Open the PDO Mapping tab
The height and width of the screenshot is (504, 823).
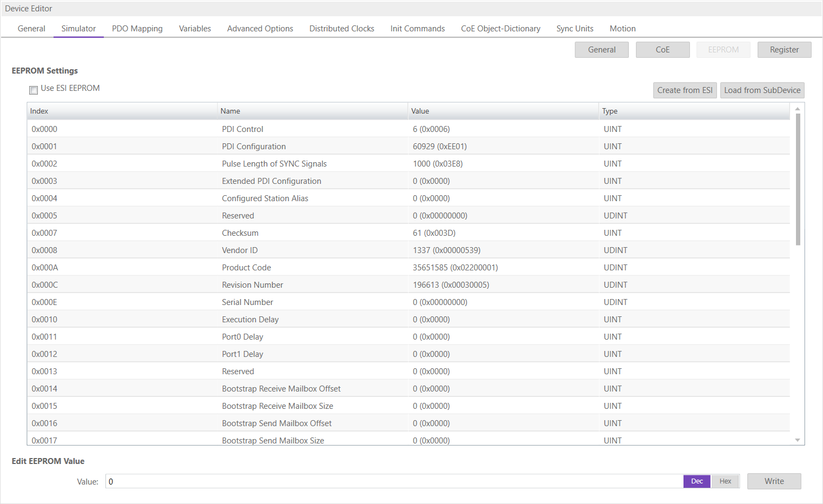click(x=137, y=29)
